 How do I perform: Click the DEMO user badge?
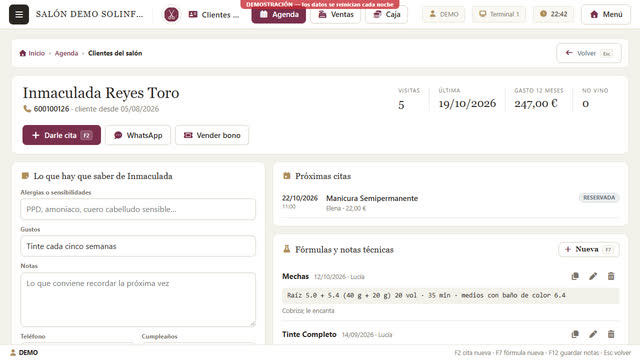click(444, 14)
